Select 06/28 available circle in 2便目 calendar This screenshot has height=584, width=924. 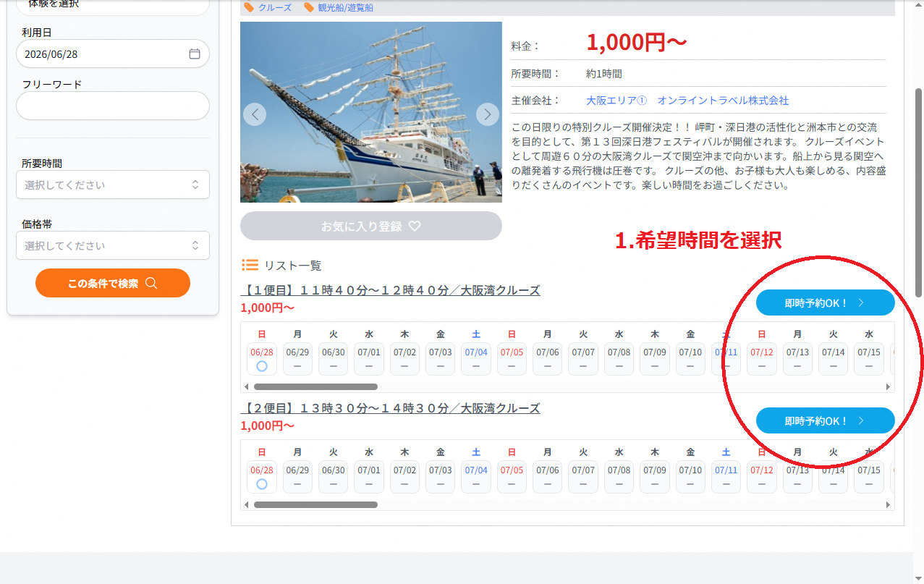[x=262, y=484]
